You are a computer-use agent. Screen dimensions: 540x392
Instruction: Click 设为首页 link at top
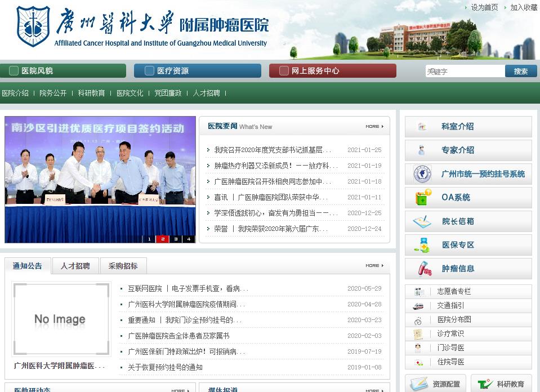click(484, 7)
